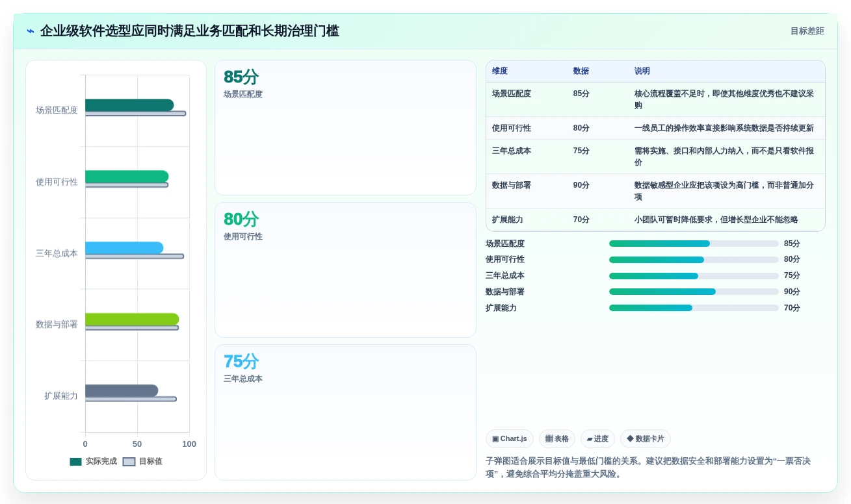Open the 75分 三年总成本 card
Image resolution: width=851 pixels, height=504 pixels.
pyautogui.click(x=345, y=412)
